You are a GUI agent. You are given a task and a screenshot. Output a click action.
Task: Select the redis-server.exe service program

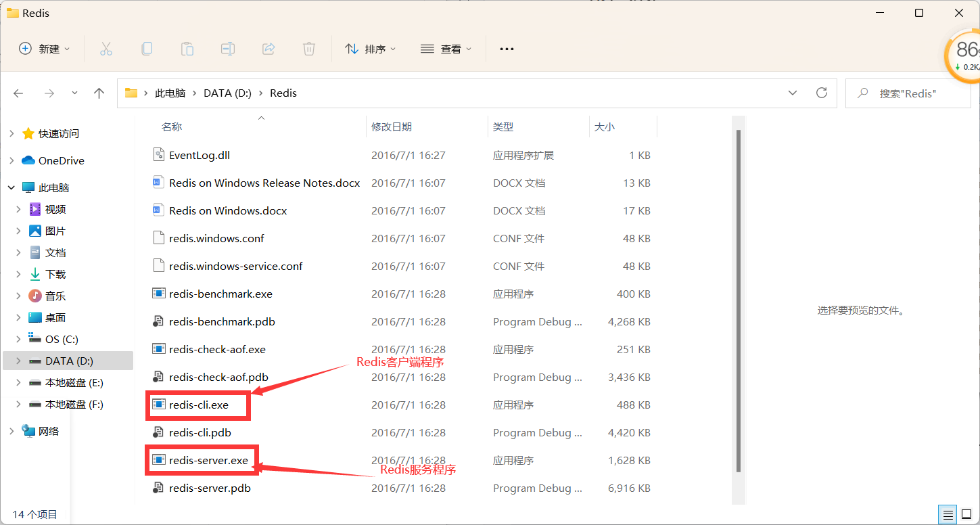[208, 460]
